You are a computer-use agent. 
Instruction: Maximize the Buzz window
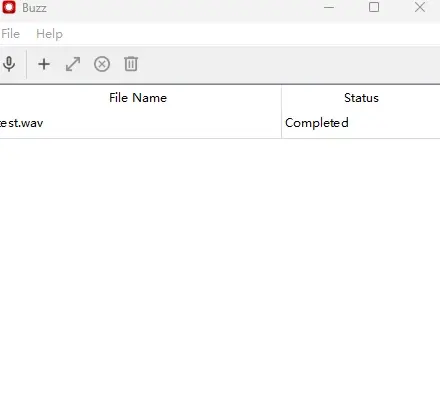(x=374, y=7)
